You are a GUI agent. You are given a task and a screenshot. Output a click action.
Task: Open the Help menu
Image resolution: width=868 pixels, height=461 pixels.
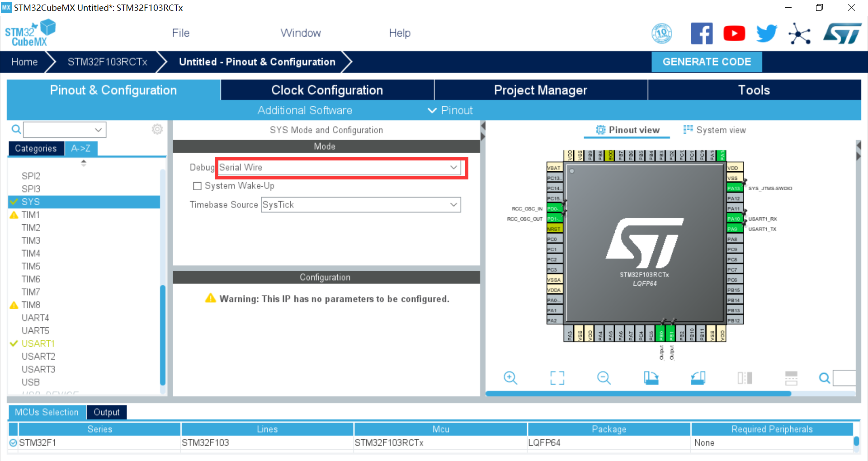click(x=400, y=33)
